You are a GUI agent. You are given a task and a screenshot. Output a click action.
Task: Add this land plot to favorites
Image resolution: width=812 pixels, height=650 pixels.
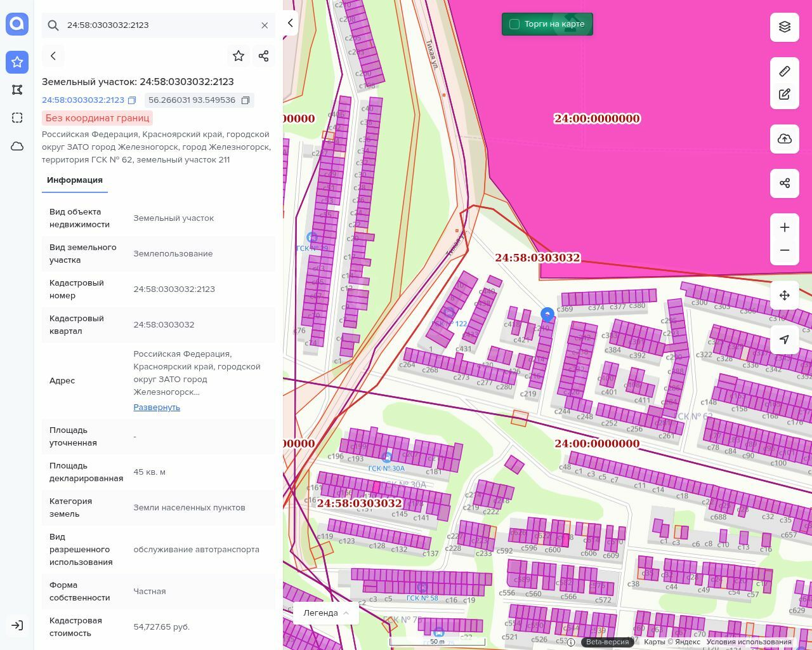tap(239, 56)
